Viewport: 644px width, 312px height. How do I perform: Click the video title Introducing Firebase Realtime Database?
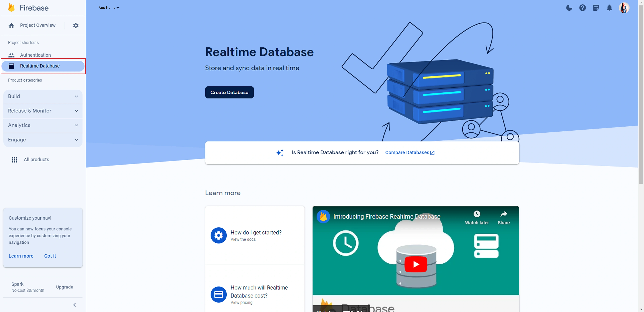click(x=387, y=217)
